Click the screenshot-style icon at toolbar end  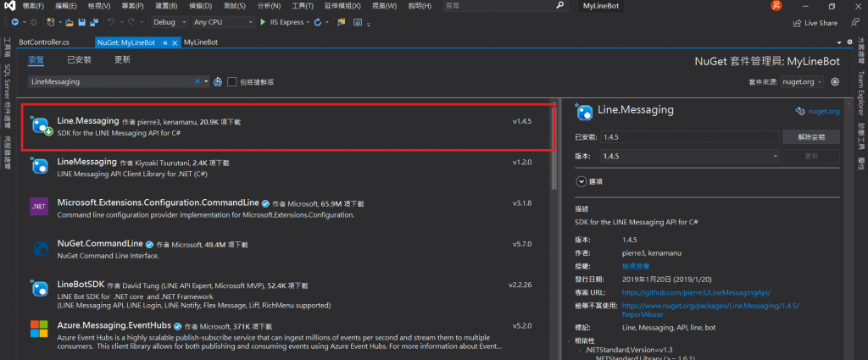pyautogui.click(x=358, y=22)
